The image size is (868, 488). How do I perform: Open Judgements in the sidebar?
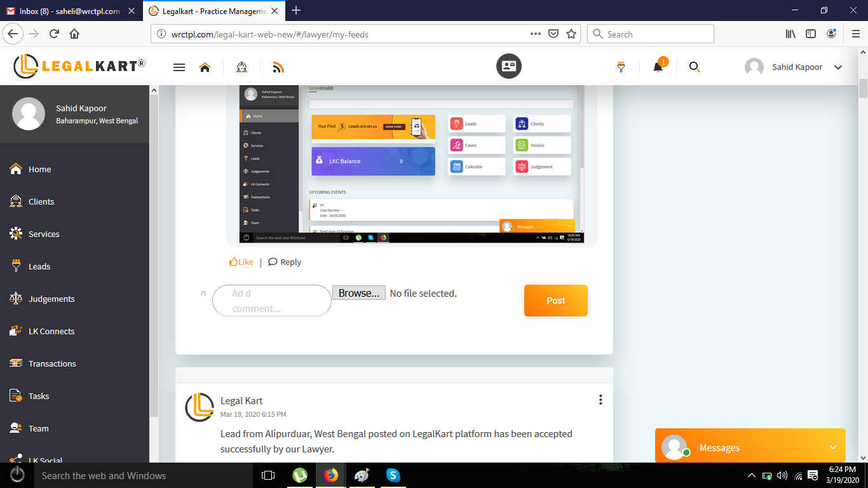coord(51,299)
